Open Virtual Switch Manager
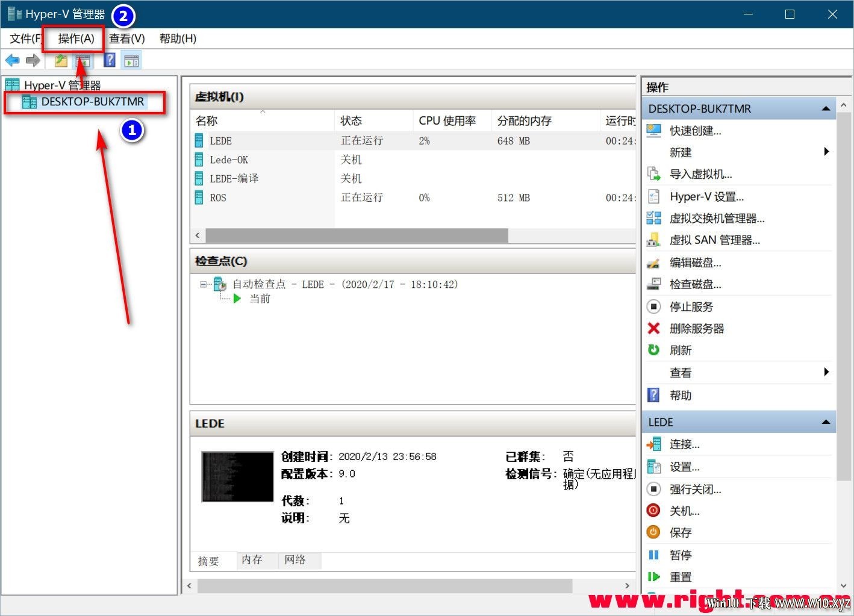Viewport: 854px width, 616px height. pos(717,218)
